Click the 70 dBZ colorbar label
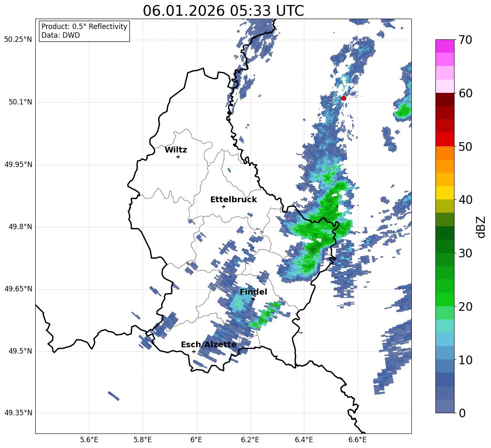 point(465,40)
